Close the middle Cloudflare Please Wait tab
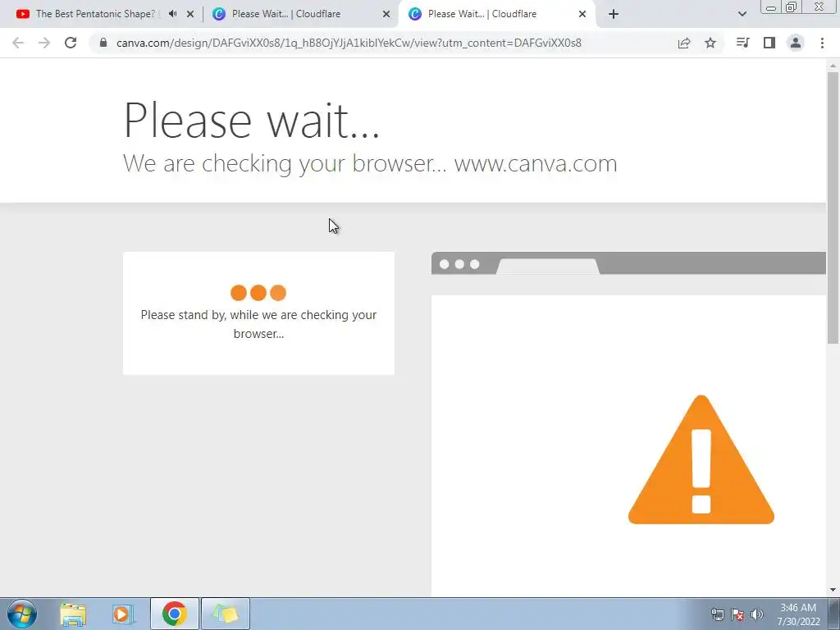 tap(386, 14)
